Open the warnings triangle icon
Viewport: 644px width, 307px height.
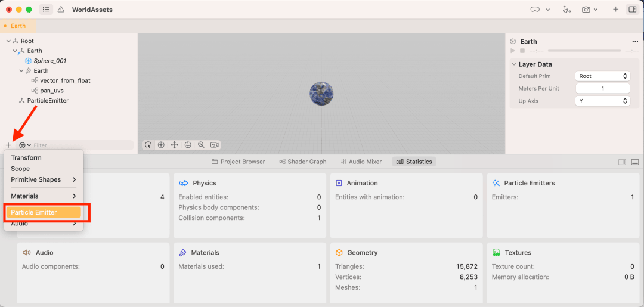click(x=61, y=10)
